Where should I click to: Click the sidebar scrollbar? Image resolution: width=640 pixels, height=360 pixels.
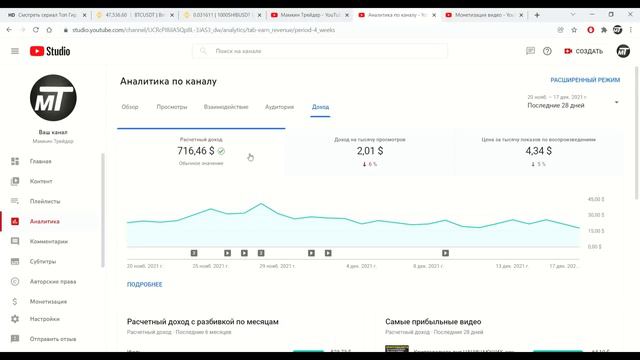click(102, 210)
